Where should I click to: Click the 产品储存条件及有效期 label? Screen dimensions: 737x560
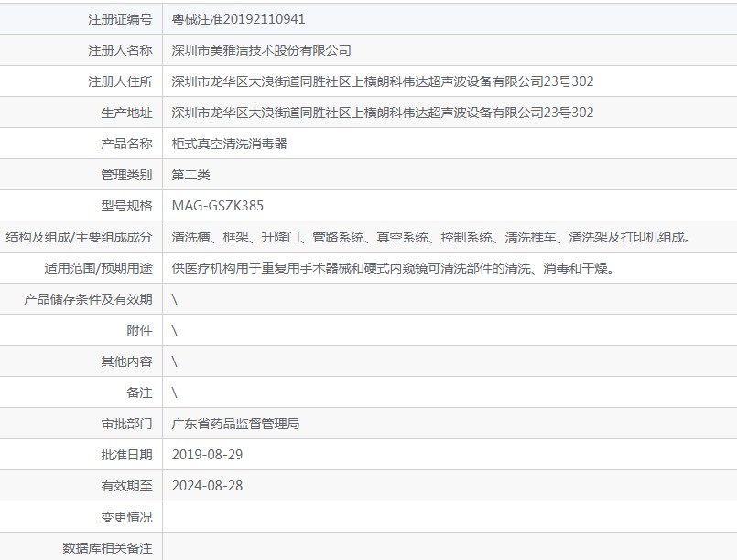tap(89, 299)
